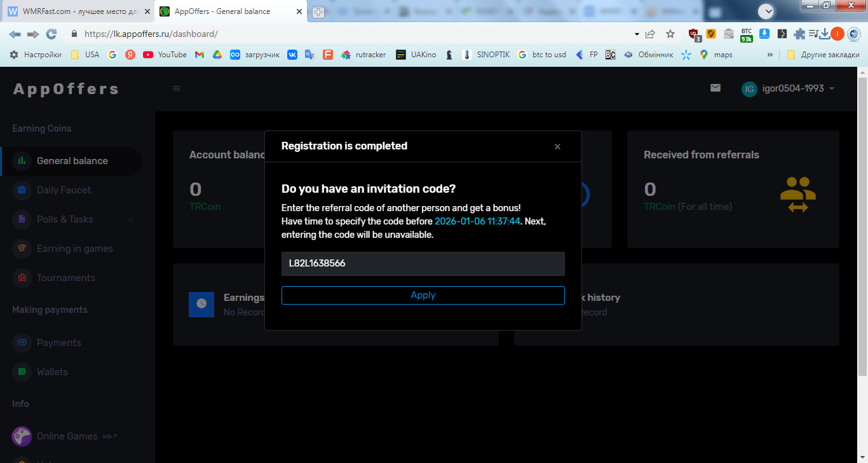The height and width of the screenshot is (463, 868).
Task: Open browser downloads arrow icon
Action: [x=825, y=34]
